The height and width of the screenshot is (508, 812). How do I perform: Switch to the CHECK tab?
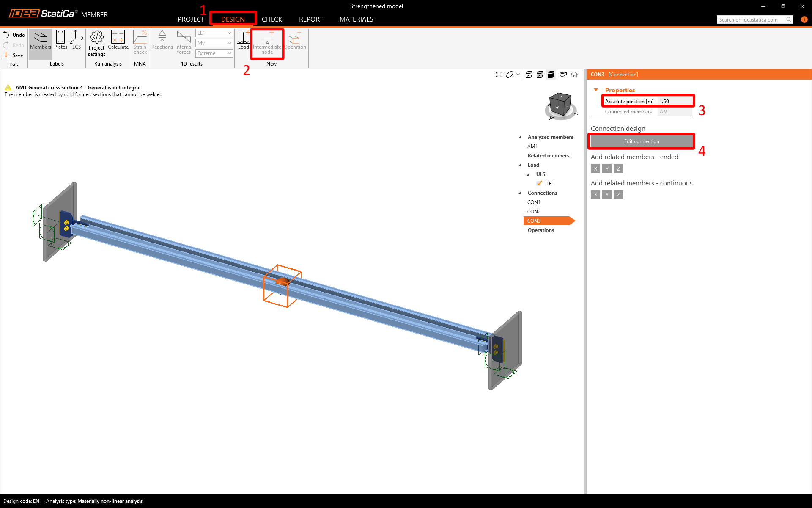coord(272,19)
